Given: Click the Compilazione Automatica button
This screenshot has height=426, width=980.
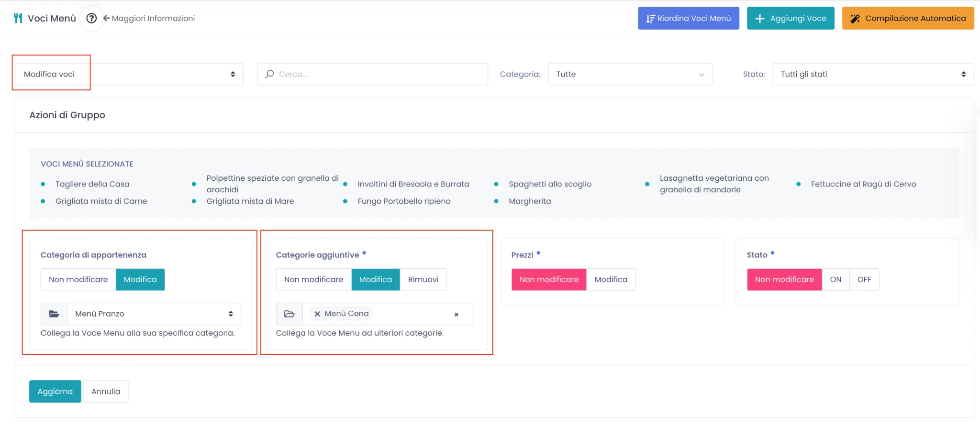Looking at the screenshot, I should (908, 18).
